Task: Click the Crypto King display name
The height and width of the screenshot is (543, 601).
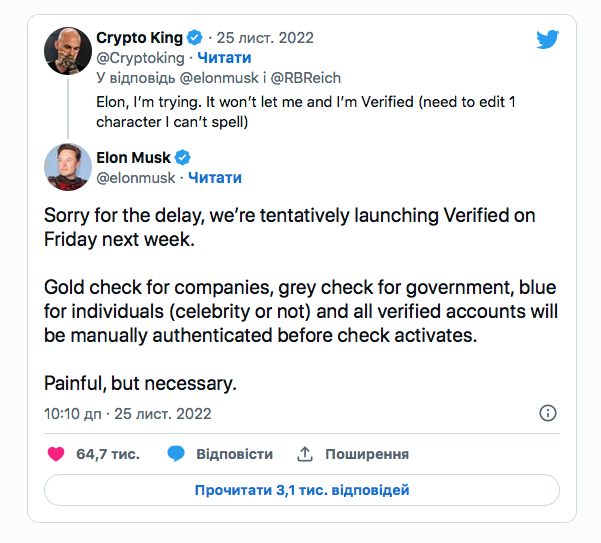Action: point(139,38)
